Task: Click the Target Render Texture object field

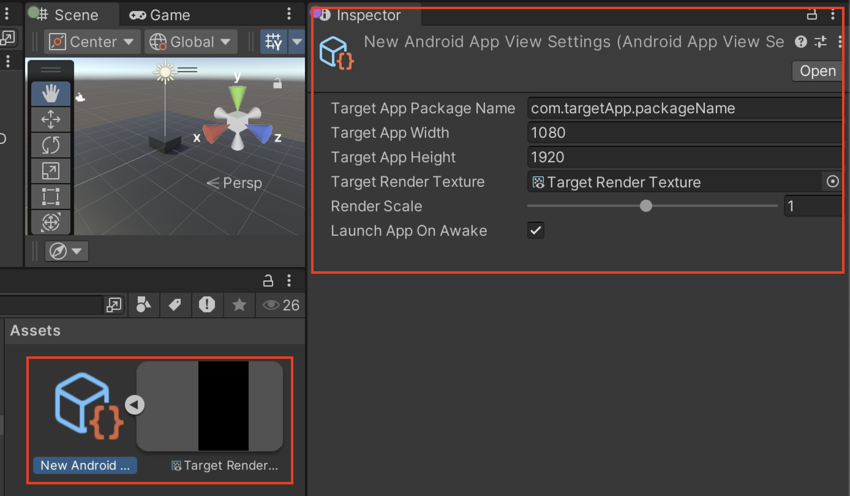Action: (675, 182)
